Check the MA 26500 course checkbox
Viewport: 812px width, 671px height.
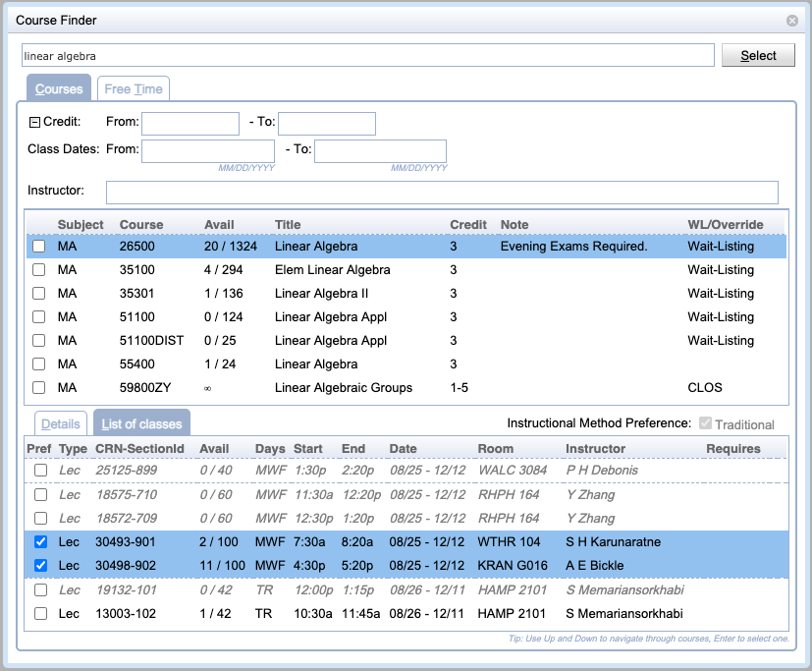click(39, 247)
